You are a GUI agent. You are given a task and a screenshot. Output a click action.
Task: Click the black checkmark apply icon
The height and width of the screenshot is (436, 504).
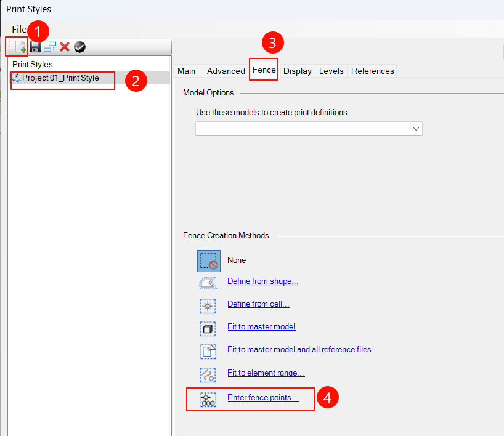click(x=79, y=47)
